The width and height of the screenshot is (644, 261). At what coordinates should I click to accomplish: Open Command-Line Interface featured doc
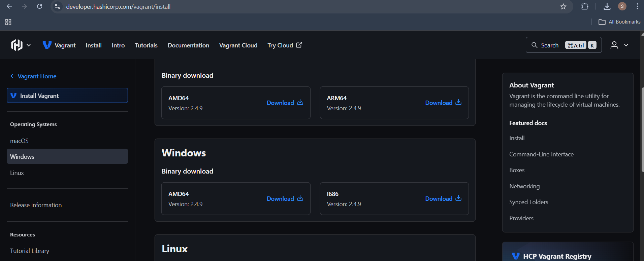click(x=541, y=154)
